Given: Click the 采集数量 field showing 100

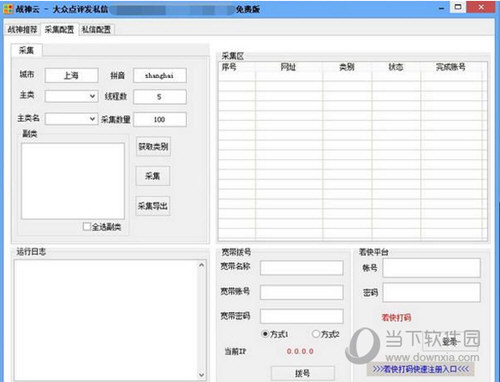Looking at the screenshot, I should (x=160, y=119).
